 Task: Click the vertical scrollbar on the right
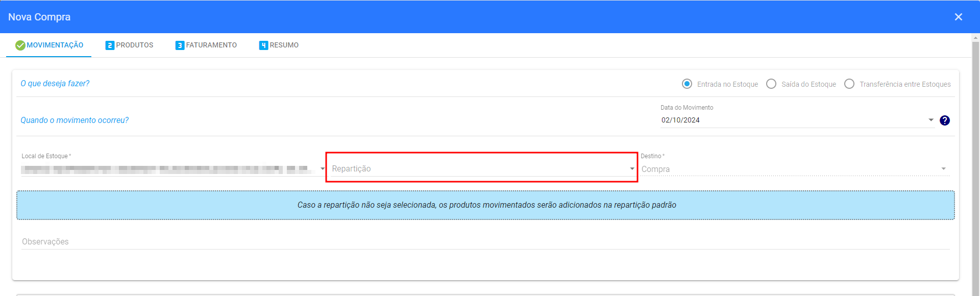975,168
